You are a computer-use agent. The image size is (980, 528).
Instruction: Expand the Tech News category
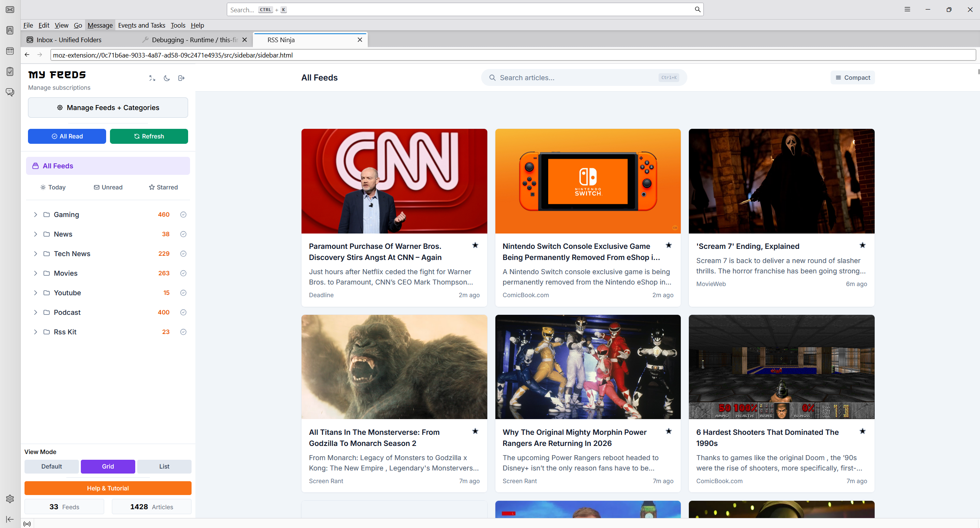35,254
